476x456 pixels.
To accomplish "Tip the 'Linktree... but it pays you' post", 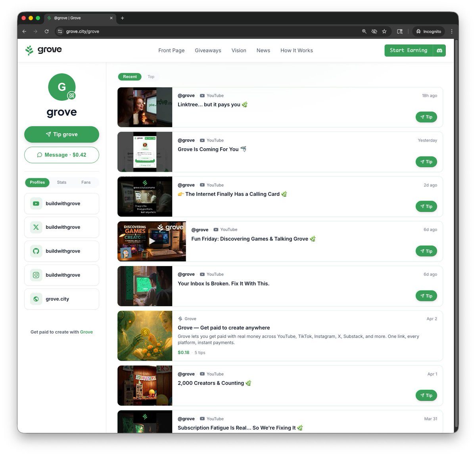I will (426, 117).
